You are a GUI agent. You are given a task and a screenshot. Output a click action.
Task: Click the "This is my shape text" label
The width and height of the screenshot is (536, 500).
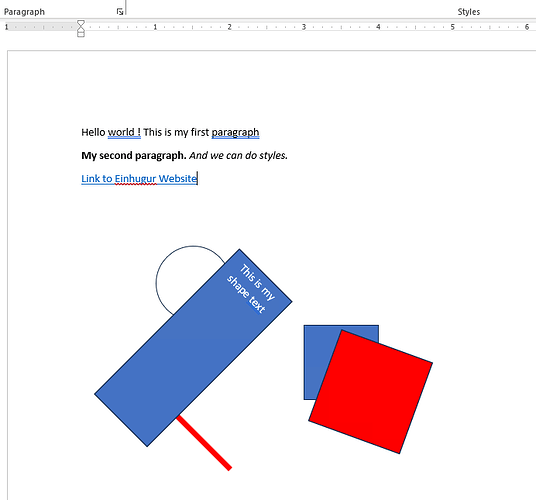click(x=251, y=289)
